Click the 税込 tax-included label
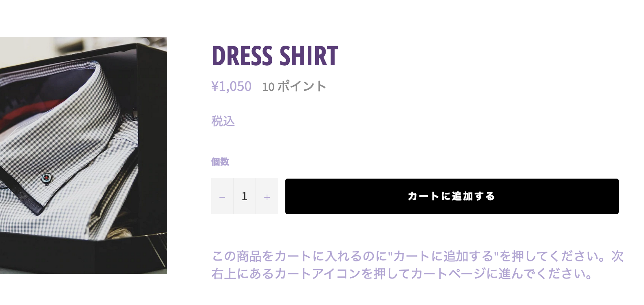 [223, 121]
